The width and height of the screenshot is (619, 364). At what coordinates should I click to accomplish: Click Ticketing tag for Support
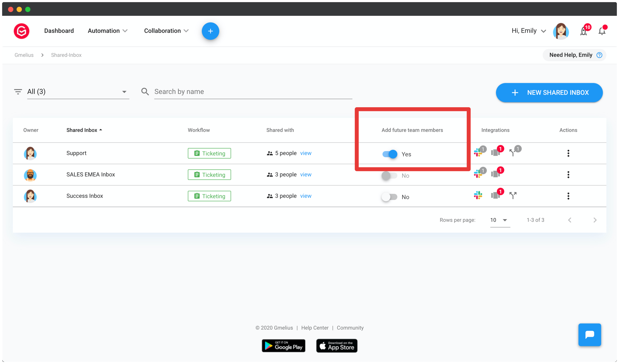(209, 153)
